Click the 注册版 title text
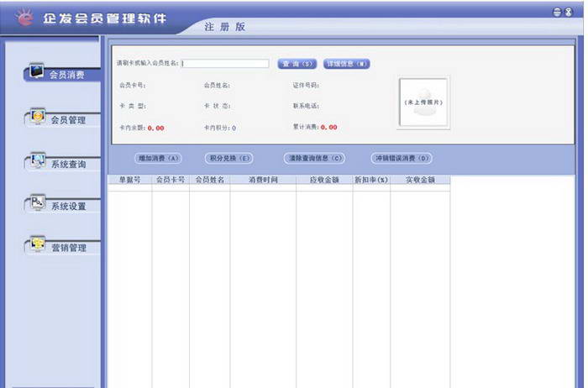 pyautogui.click(x=225, y=27)
